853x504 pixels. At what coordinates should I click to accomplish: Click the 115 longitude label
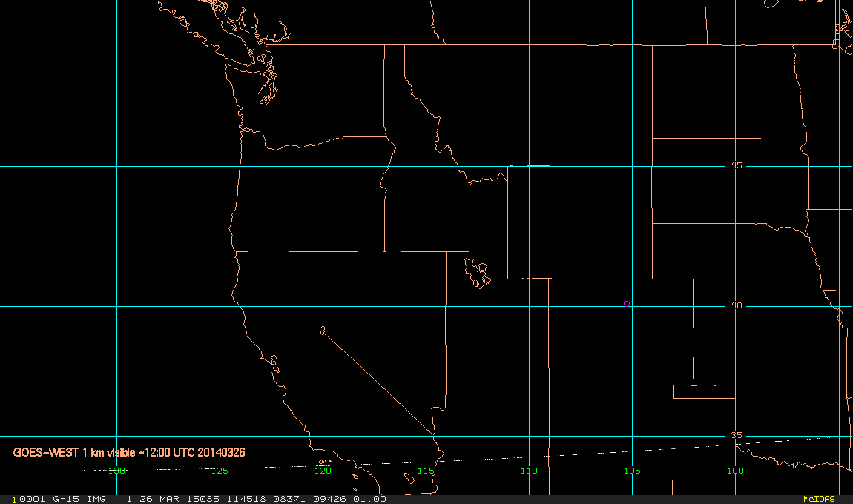[x=426, y=471]
